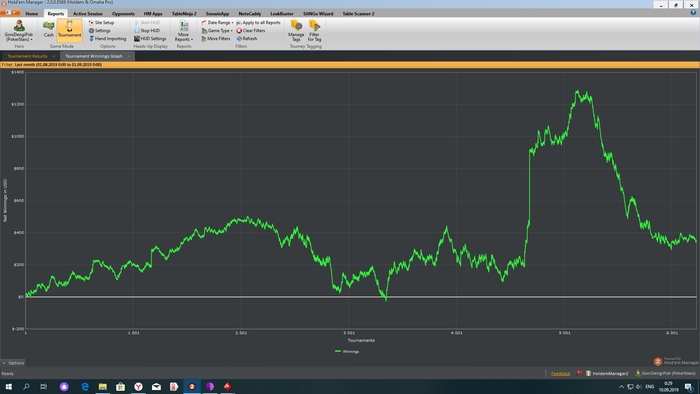Open HUD Settings
Image resolution: width=700 pixels, height=394 pixels.
point(150,38)
